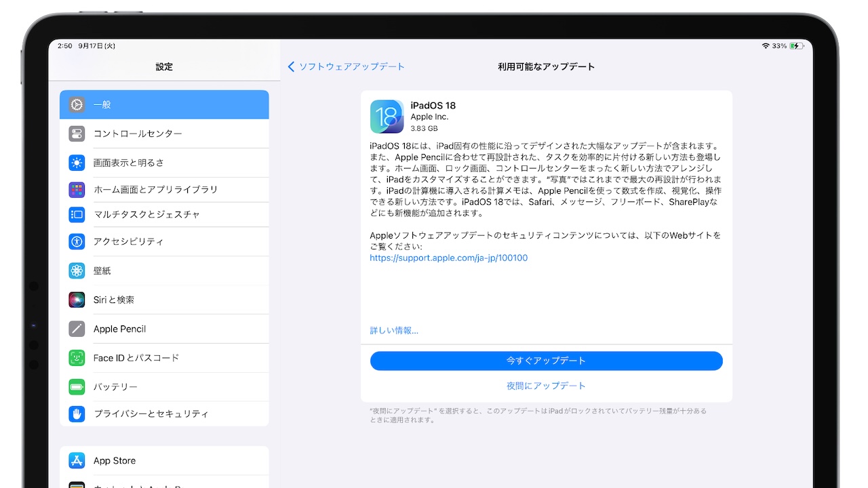Tap the Wi-Fi status icon
Image resolution: width=868 pixels, height=488 pixels.
pyautogui.click(x=766, y=46)
